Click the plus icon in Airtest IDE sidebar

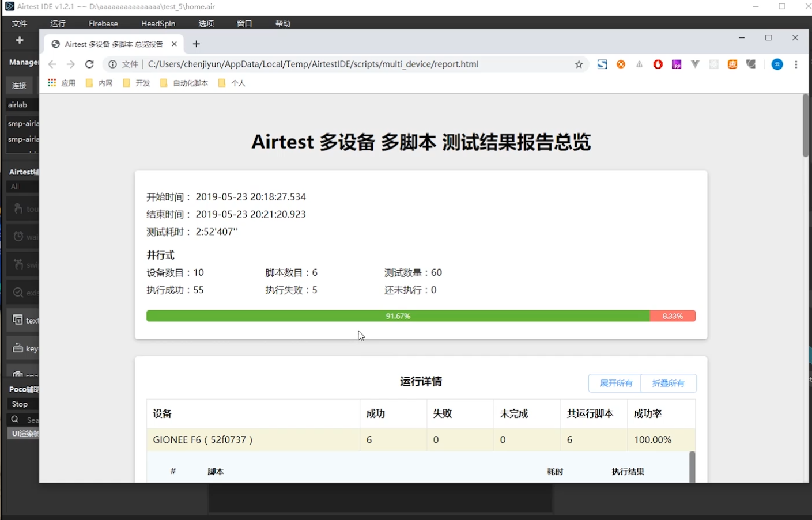pos(20,40)
